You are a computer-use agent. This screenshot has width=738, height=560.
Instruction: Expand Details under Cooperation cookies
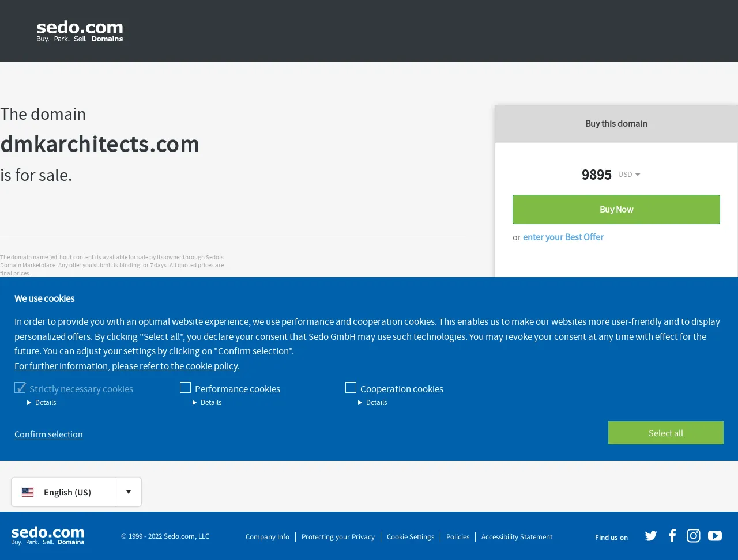coord(372,403)
